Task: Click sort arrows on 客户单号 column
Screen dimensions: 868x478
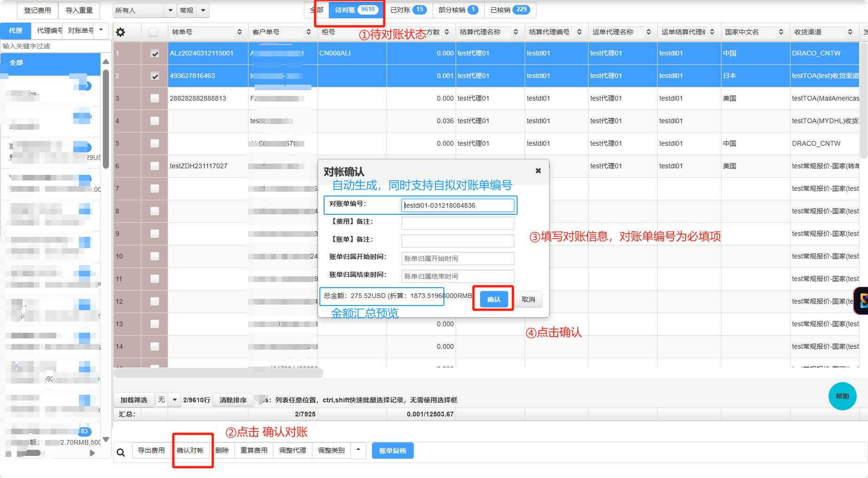Action: click(x=309, y=32)
